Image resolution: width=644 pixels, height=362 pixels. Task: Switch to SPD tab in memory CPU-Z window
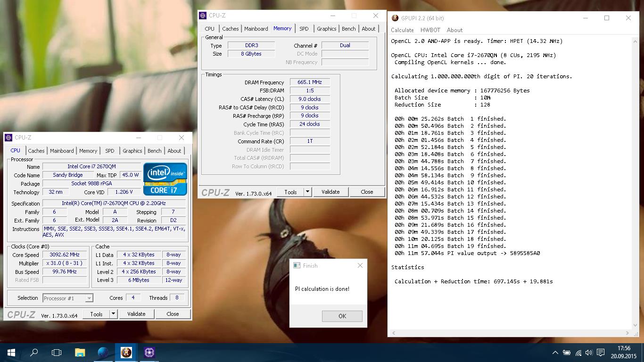tap(304, 29)
